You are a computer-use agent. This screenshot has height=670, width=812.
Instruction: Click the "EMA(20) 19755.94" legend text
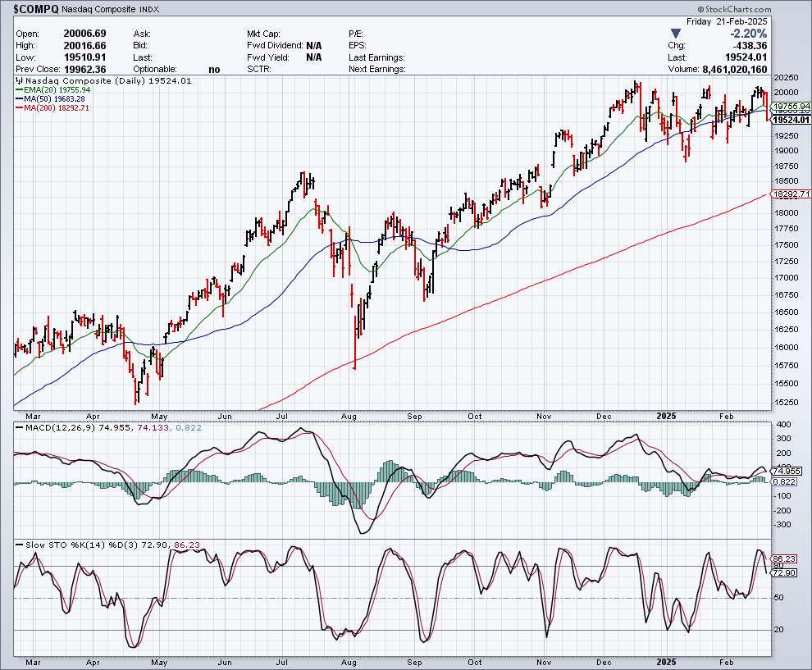point(57,90)
